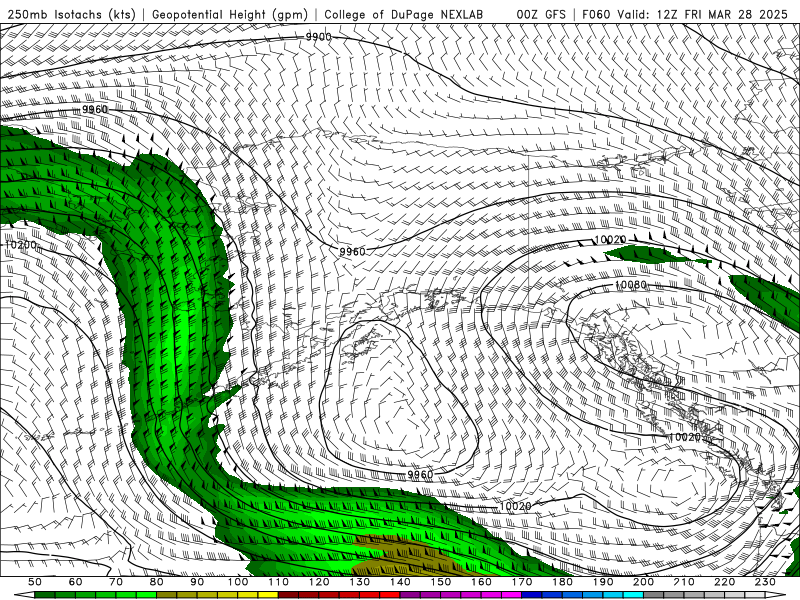Select the dark blue color bar segment after 170
The height and width of the screenshot is (600, 800).
[532, 595]
